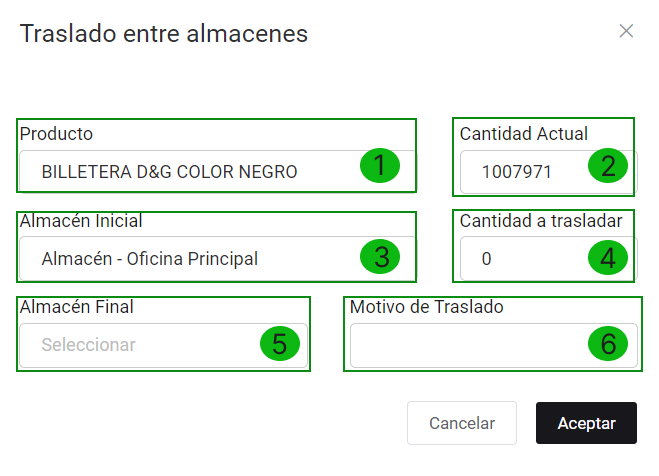659x476 pixels.
Task: Focus the Cantidad a trasladar input
Action: click(520, 259)
